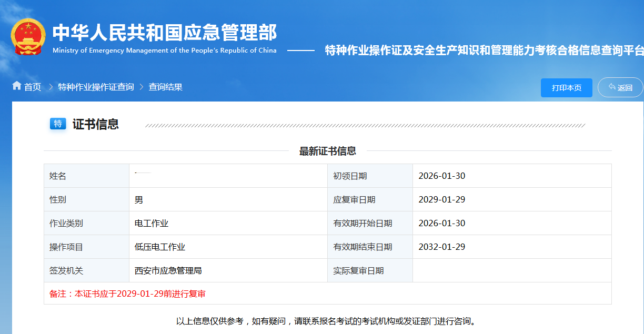Click the 男 value cell
The width and height of the screenshot is (644, 334).
click(x=228, y=199)
